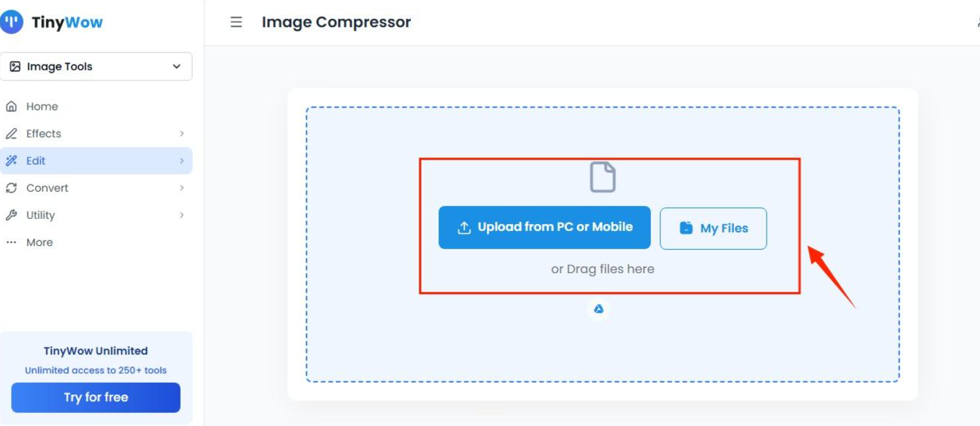Click the blank file document icon
This screenshot has height=426, width=980.
pyautogui.click(x=602, y=177)
